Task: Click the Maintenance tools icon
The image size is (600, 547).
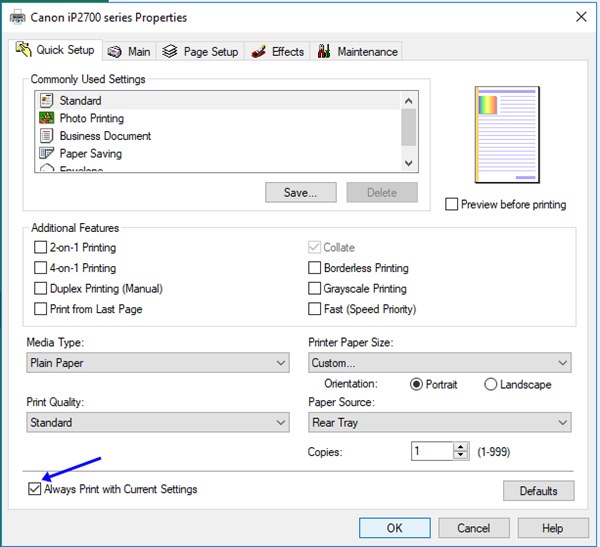Action: tap(324, 51)
